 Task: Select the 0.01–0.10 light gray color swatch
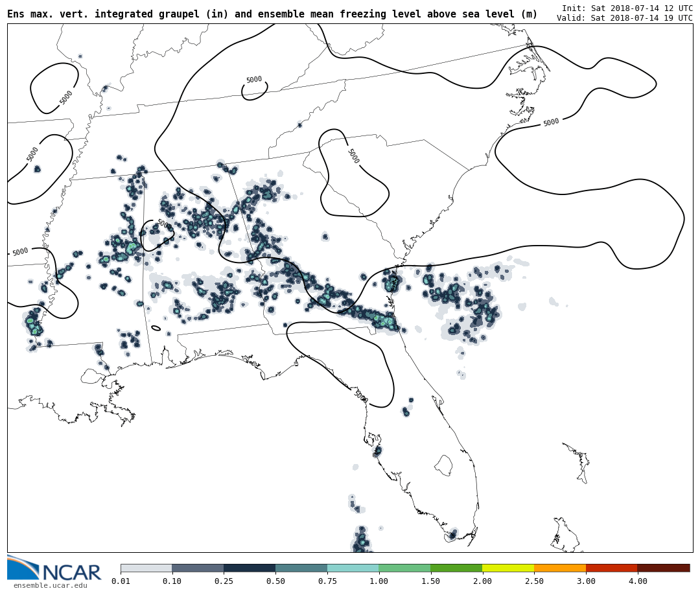point(146,568)
